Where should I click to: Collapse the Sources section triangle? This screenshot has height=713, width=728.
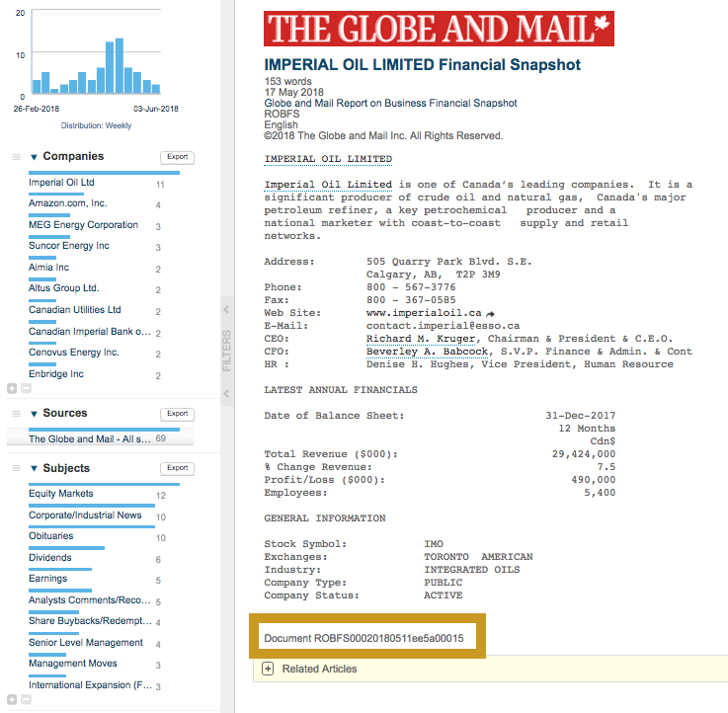pos(34,414)
